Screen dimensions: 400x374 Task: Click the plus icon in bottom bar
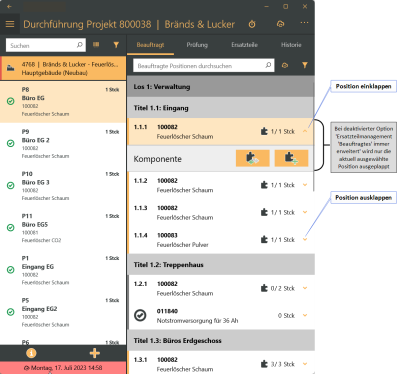pyautogui.click(x=95, y=353)
